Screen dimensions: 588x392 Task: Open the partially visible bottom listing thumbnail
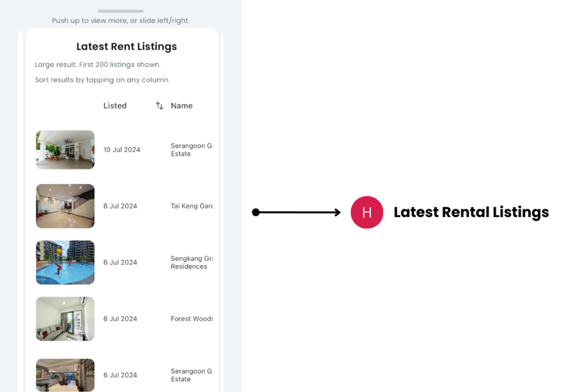(65, 375)
